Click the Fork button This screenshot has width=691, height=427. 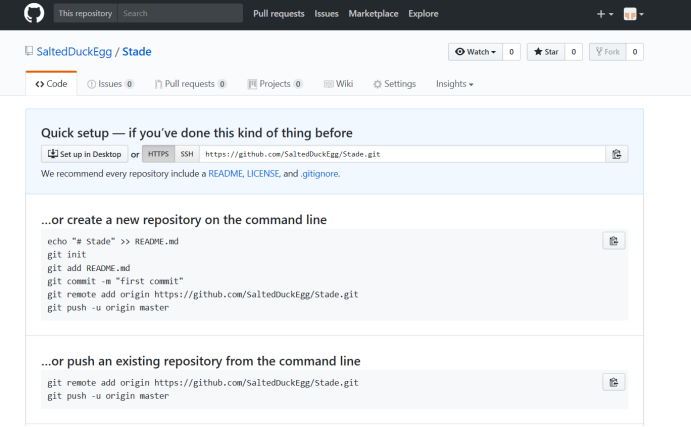coord(607,52)
